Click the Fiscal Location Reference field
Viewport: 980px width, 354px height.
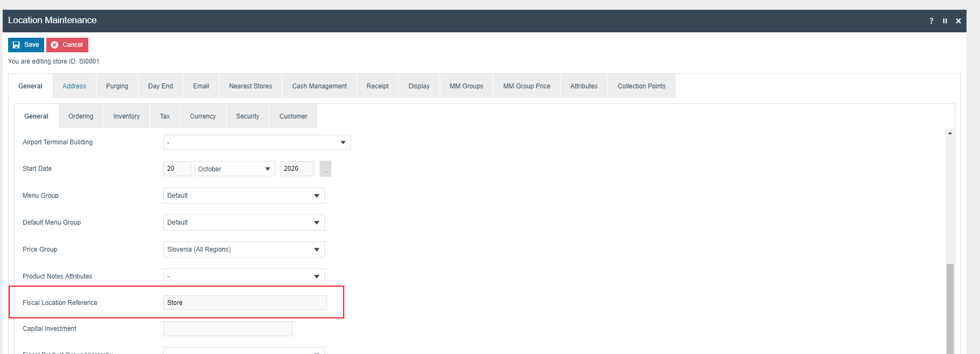[245, 303]
